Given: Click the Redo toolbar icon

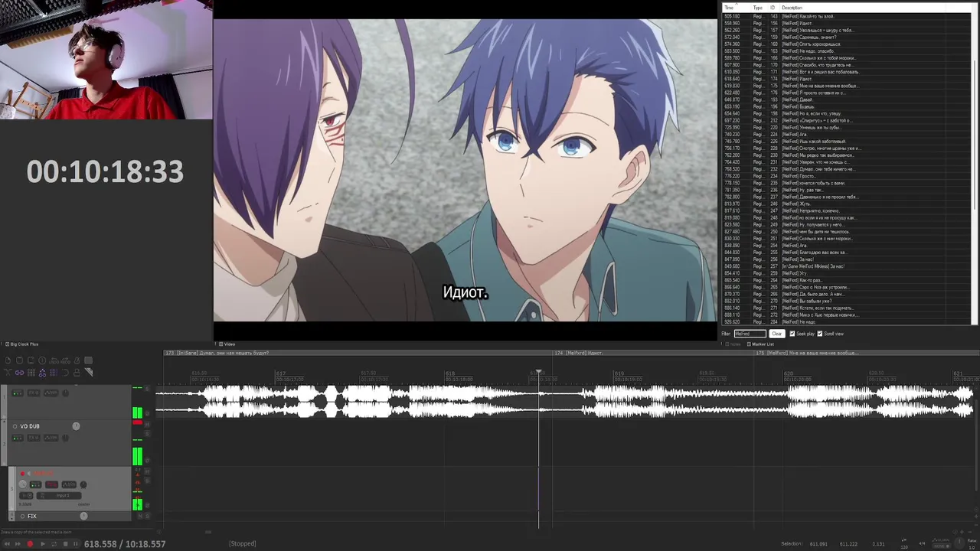Looking at the screenshot, I should click(x=65, y=361).
